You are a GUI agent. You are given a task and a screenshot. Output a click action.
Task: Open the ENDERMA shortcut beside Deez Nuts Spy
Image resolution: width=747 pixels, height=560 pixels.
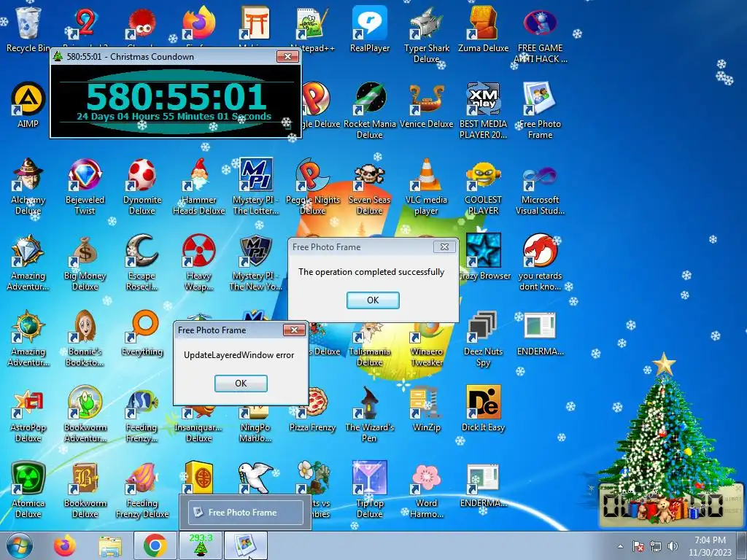coord(541,332)
